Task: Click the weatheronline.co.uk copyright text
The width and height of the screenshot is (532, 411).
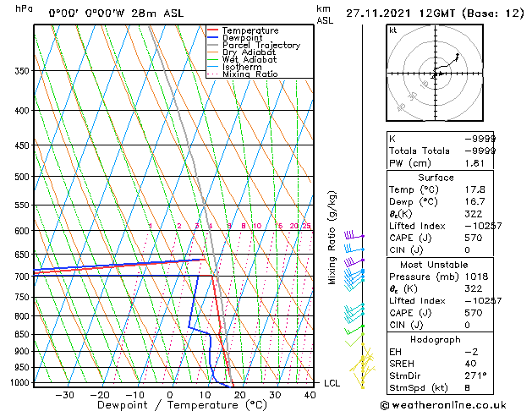Action: (x=443, y=405)
